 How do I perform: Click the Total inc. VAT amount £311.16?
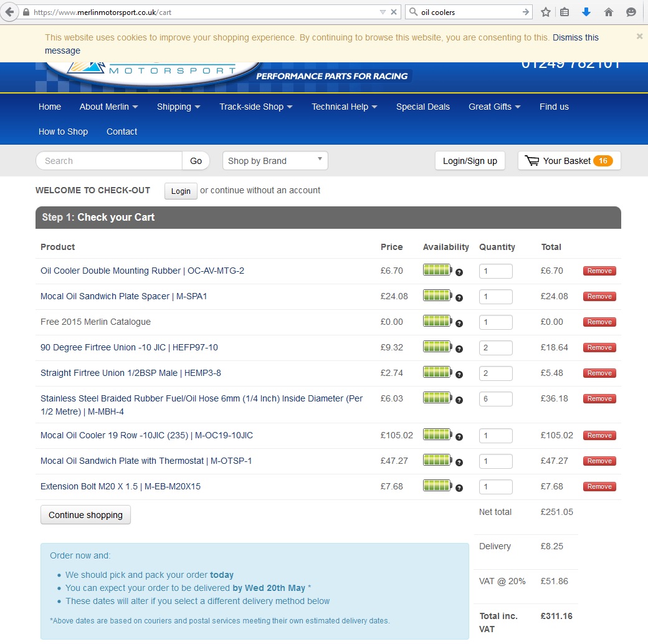click(556, 617)
